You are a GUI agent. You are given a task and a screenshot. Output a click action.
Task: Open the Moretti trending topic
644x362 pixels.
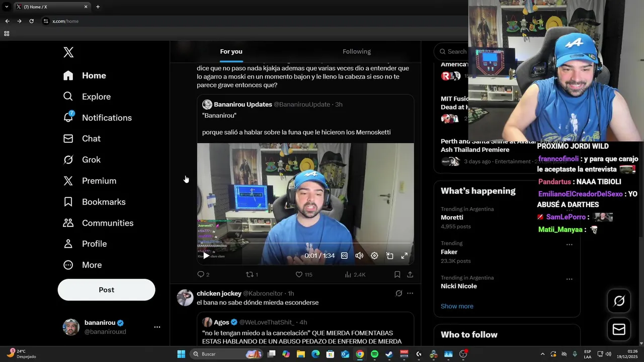coord(452,217)
